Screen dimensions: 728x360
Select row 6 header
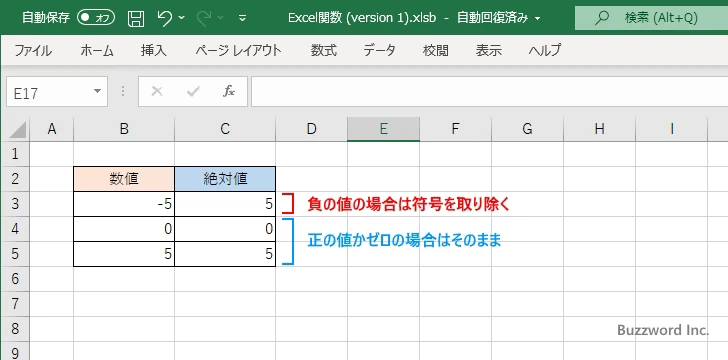pos(15,279)
